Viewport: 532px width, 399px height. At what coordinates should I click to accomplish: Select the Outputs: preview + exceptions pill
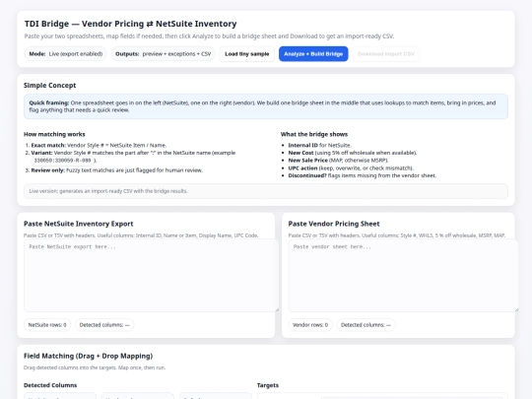click(163, 54)
